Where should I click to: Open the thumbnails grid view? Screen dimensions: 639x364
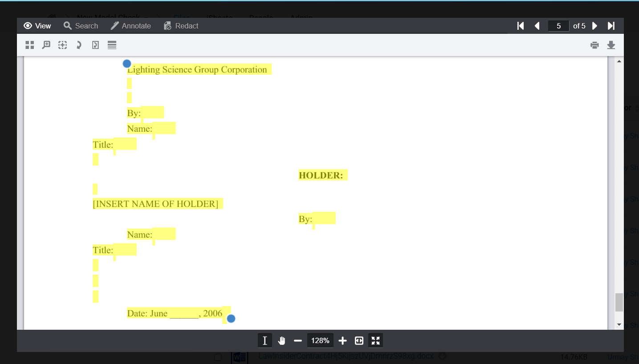pyautogui.click(x=30, y=45)
